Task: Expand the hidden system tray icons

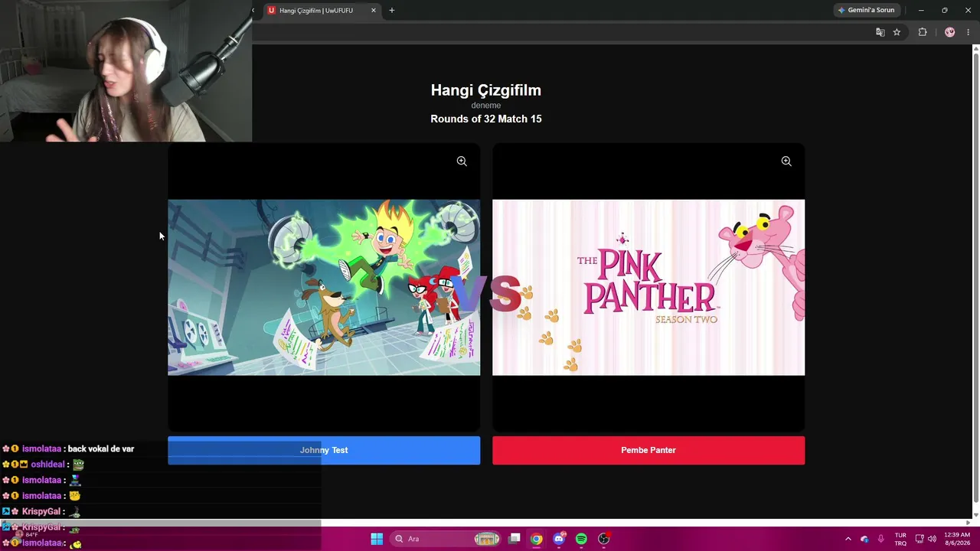Action: click(848, 539)
